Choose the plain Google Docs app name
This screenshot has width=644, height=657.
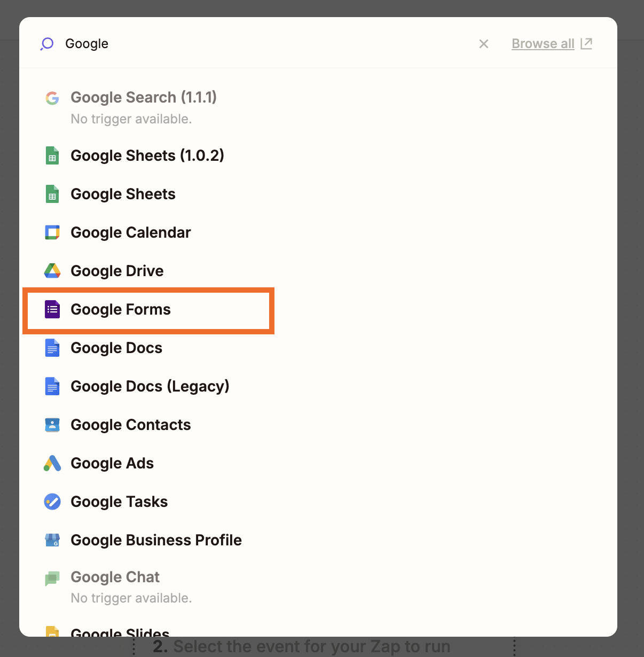tap(116, 348)
